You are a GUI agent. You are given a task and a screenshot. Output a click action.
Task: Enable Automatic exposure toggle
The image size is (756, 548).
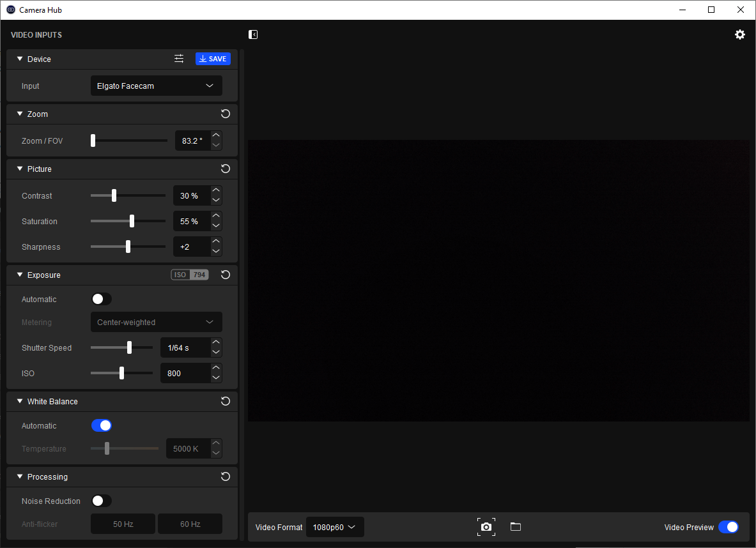tap(101, 300)
